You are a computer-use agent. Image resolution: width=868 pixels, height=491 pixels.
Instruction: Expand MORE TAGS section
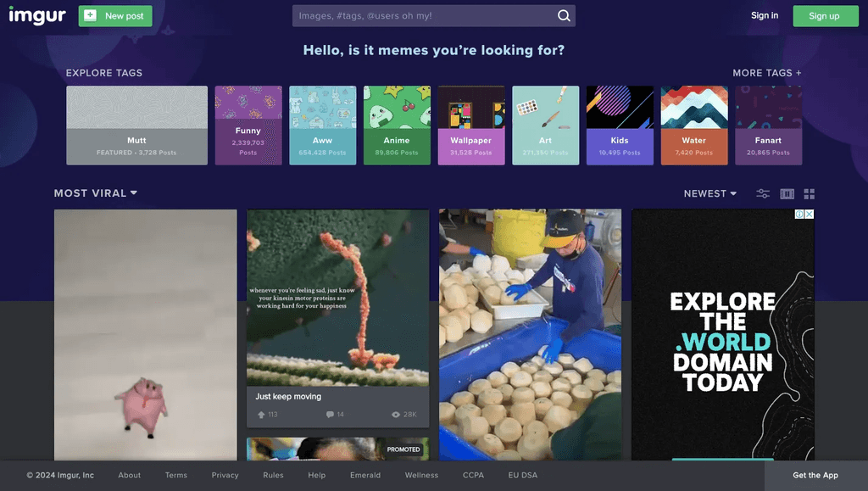766,73
